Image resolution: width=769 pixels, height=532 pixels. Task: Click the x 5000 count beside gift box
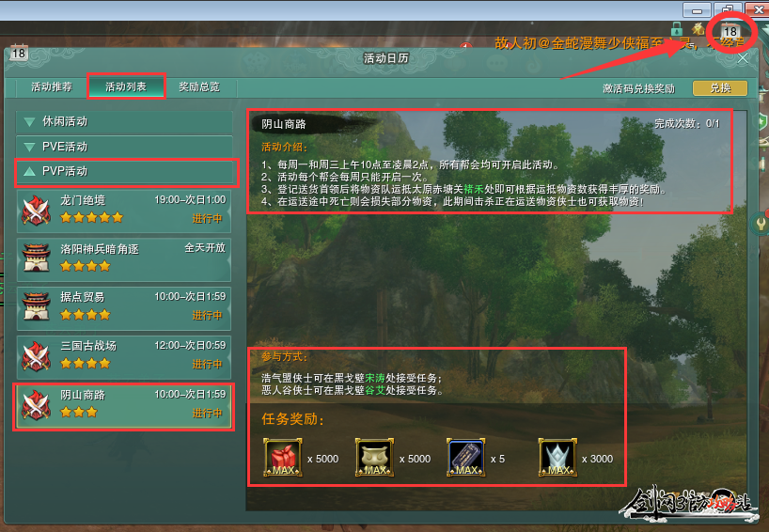tap(322, 459)
